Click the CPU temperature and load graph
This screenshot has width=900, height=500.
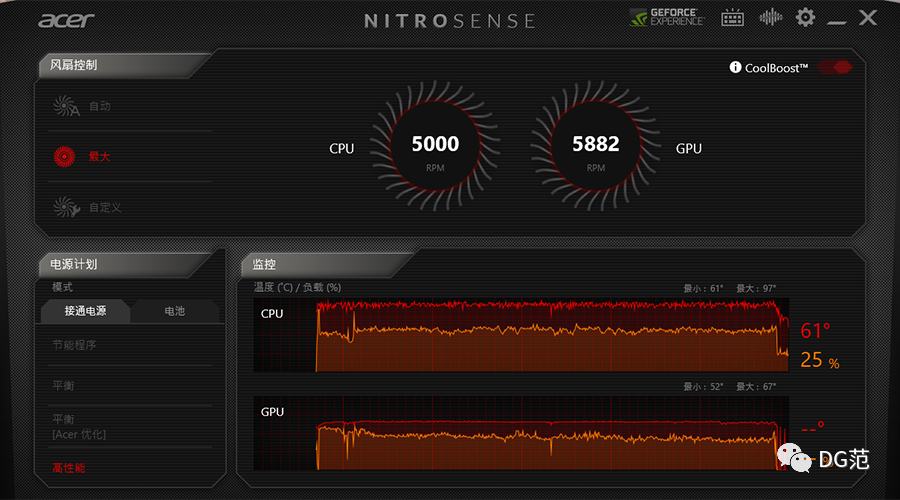[x=521, y=335]
